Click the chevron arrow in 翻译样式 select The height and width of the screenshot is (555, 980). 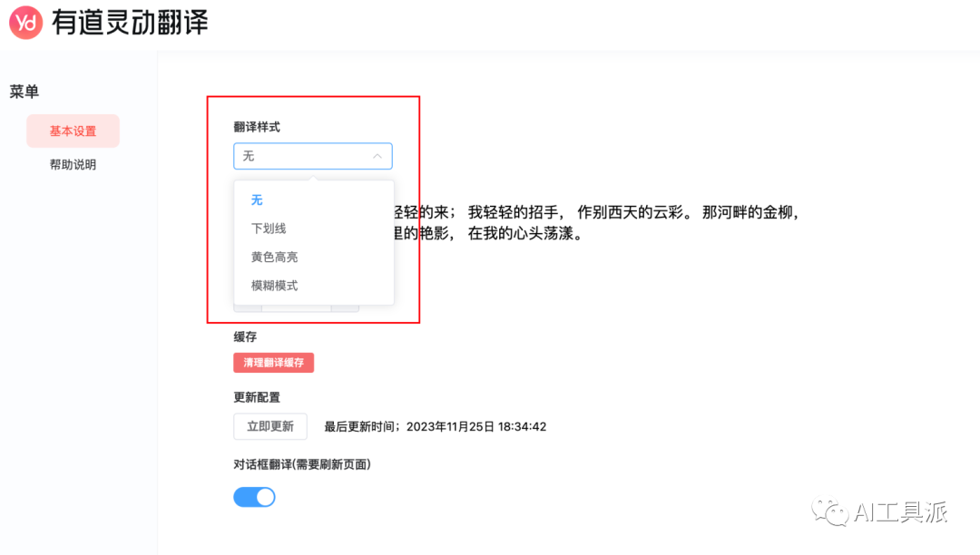pyautogui.click(x=377, y=156)
